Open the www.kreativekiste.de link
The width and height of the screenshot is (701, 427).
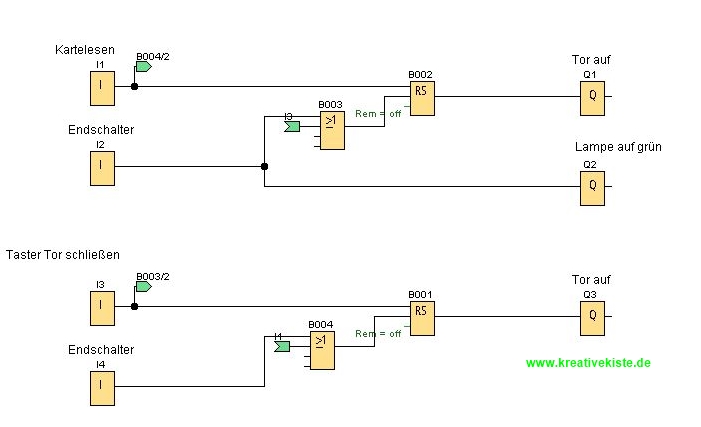coord(588,362)
